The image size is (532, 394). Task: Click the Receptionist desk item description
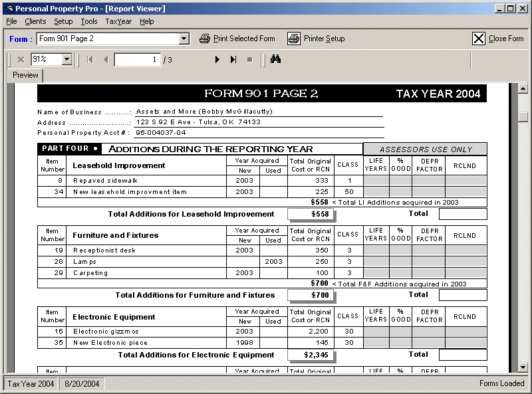(x=104, y=250)
